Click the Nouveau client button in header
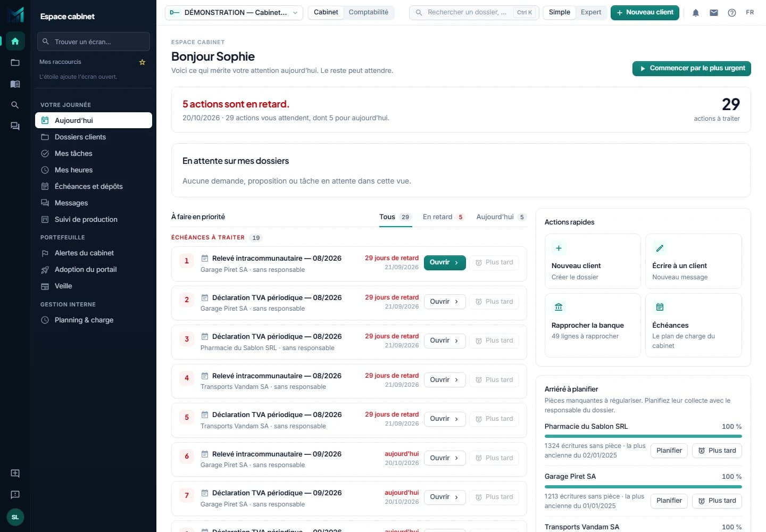Viewport: 766px width, 532px height. click(x=645, y=13)
